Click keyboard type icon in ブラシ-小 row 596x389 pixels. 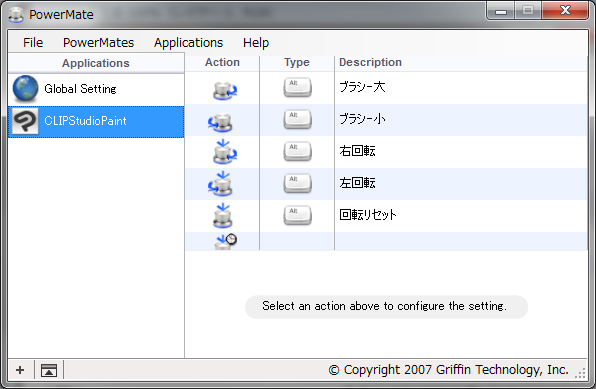point(297,119)
